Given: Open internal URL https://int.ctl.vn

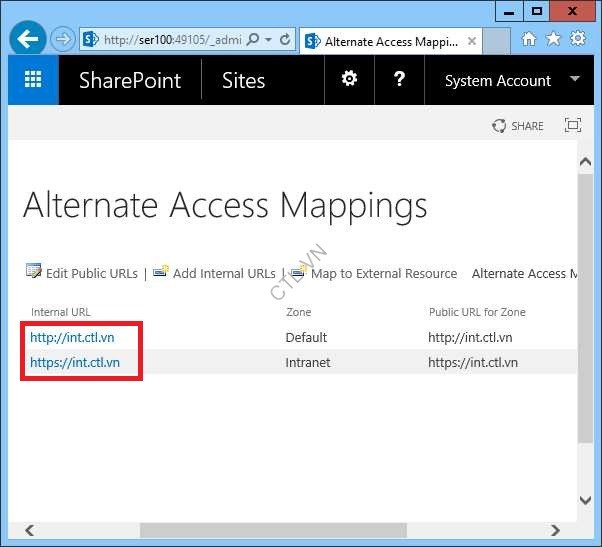Looking at the screenshot, I should click(75, 362).
